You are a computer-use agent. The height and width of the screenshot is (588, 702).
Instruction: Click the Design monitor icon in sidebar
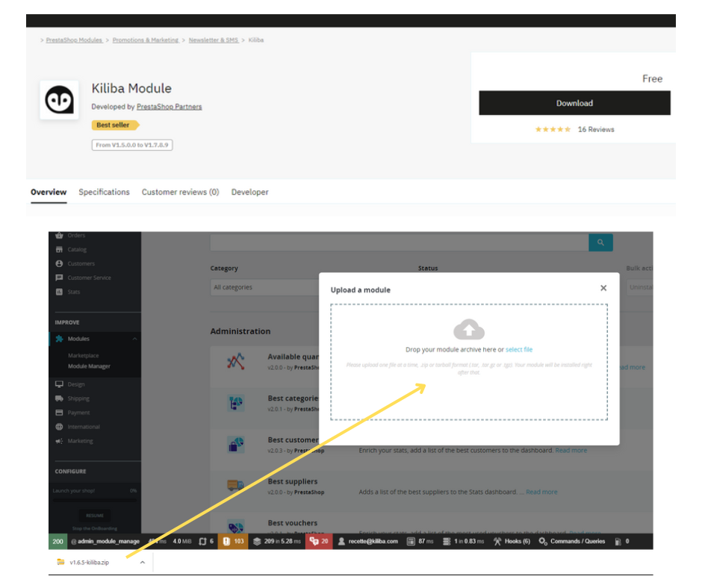59,384
